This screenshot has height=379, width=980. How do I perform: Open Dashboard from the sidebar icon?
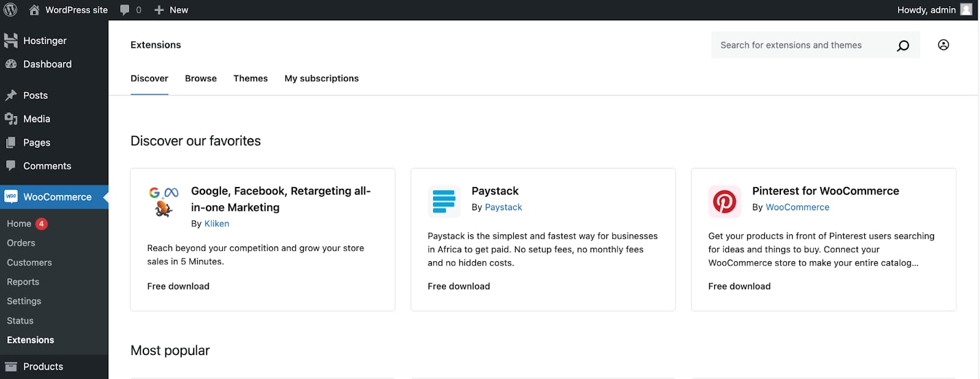12,64
